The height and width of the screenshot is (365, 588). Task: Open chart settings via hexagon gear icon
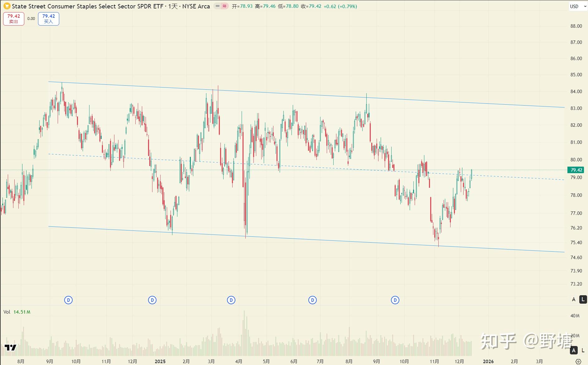click(x=578, y=361)
